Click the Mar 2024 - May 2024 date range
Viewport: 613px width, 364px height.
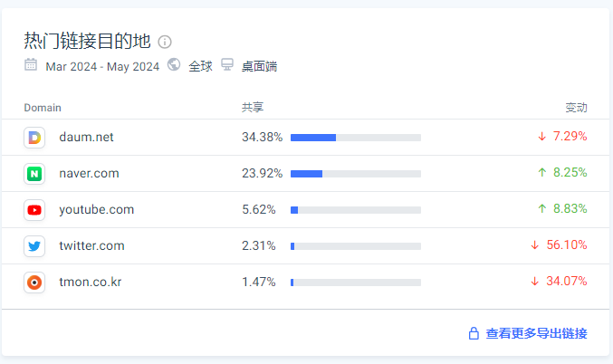(102, 66)
